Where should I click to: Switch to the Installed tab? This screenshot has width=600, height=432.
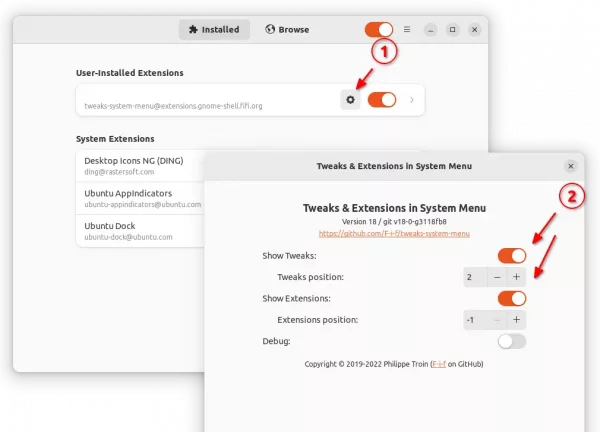214,29
